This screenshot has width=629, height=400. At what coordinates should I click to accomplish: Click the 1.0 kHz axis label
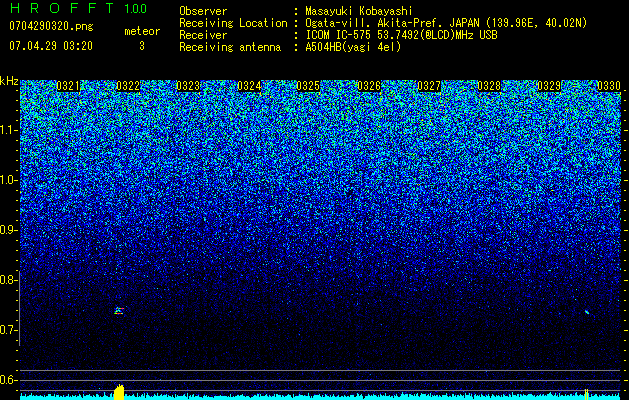8,180
